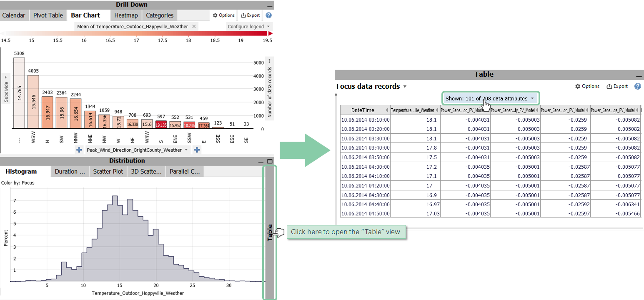The width and height of the screenshot is (644, 300).
Task: Switch to the Pivot Table tab
Action: pyautogui.click(x=48, y=15)
